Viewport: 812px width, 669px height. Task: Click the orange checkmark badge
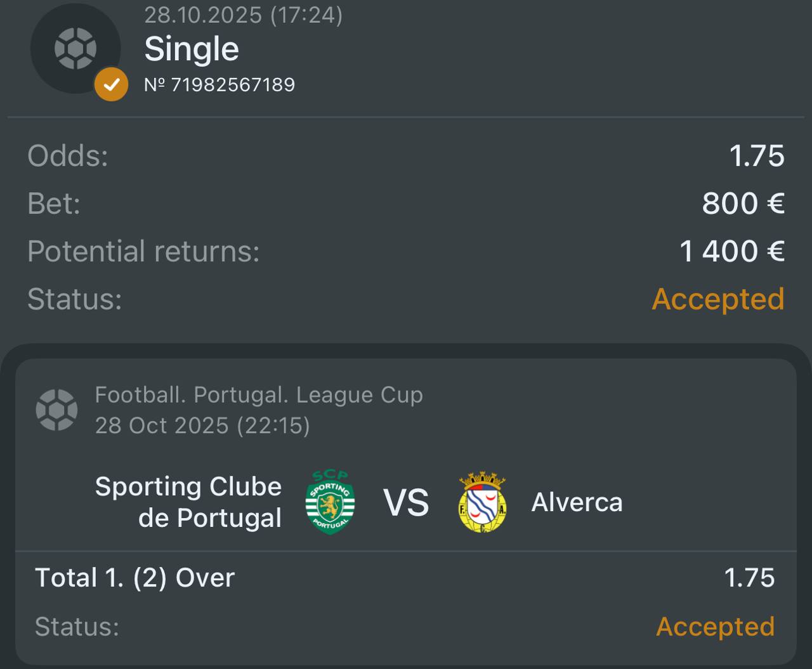click(111, 84)
